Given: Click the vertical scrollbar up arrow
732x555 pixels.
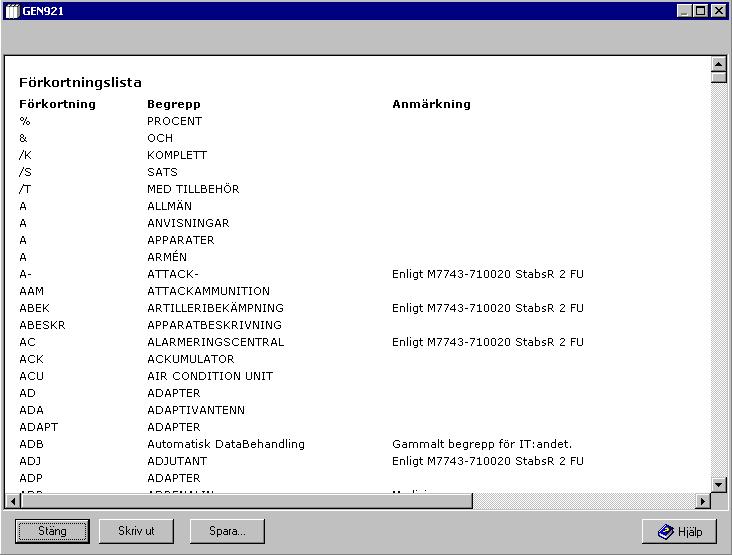Looking at the screenshot, I should click(718, 64).
